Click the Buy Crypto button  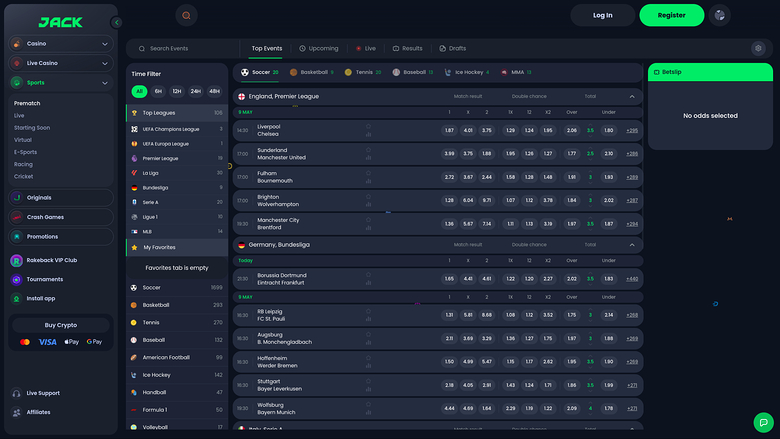[61, 325]
